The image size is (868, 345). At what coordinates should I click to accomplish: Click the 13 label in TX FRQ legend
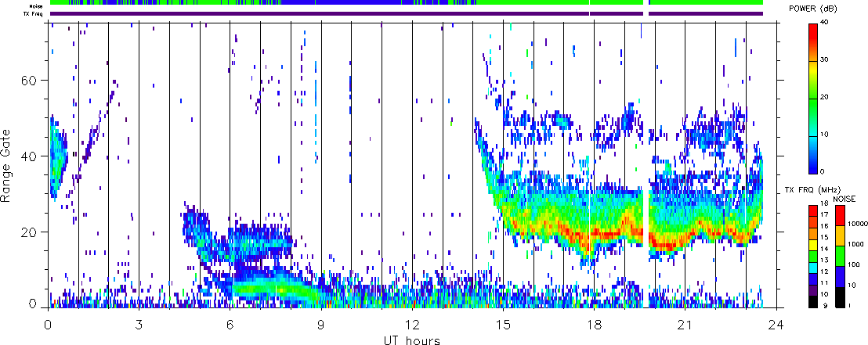click(824, 260)
